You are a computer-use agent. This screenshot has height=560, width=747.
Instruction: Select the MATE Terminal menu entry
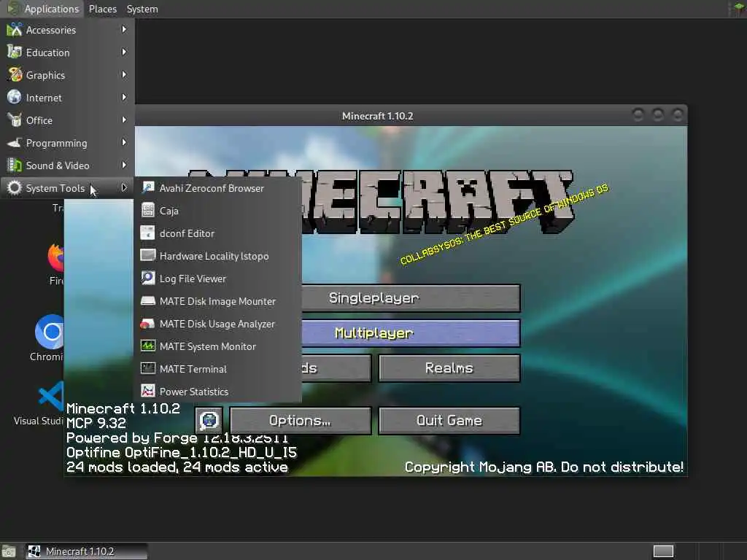click(x=218, y=368)
